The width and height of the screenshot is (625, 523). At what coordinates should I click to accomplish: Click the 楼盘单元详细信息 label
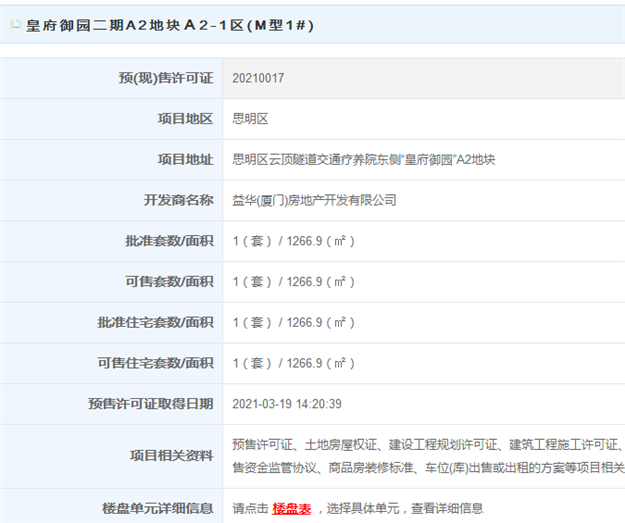click(x=158, y=508)
